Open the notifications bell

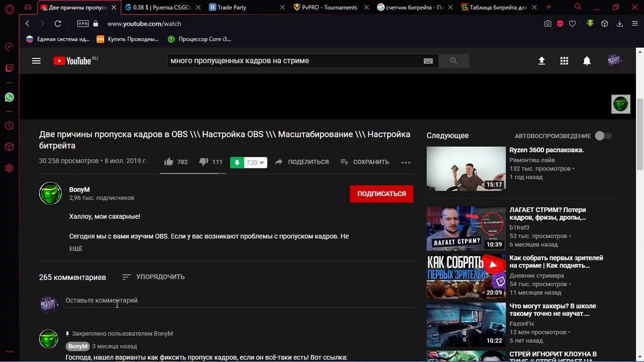point(587,61)
